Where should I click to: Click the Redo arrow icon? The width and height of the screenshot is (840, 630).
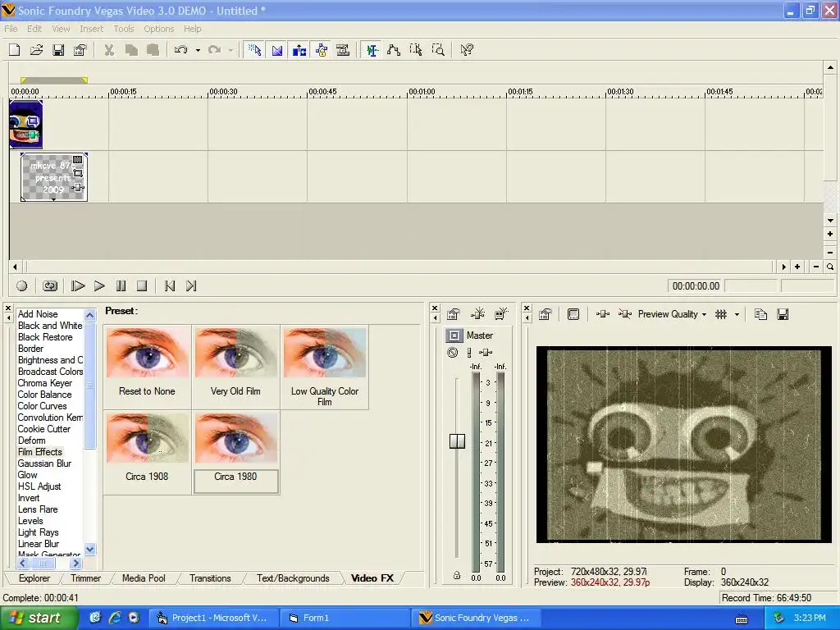214,50
